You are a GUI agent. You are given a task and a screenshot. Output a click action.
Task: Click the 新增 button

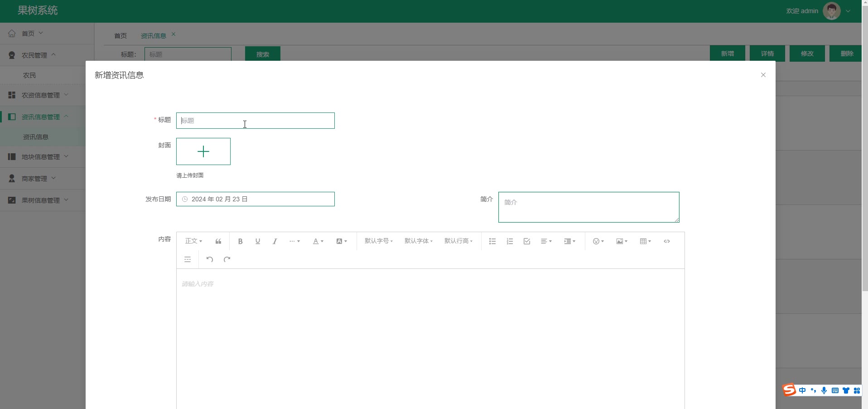point(728,54)
